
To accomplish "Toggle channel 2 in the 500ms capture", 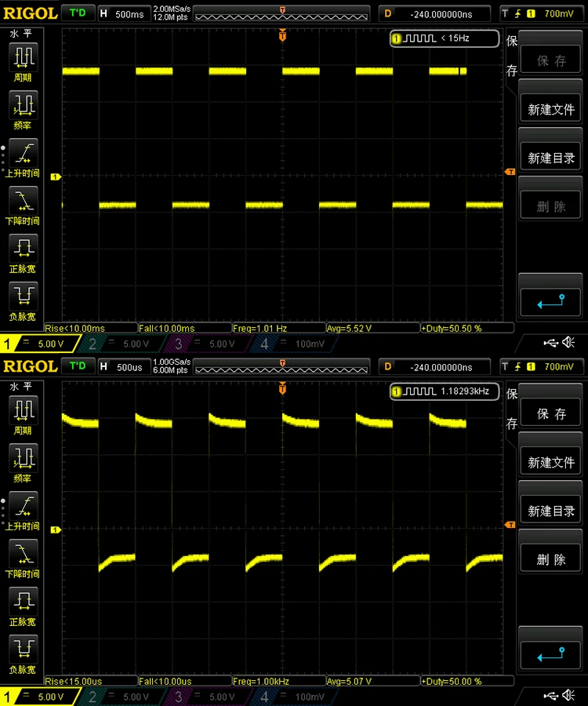I will (122, 344).
